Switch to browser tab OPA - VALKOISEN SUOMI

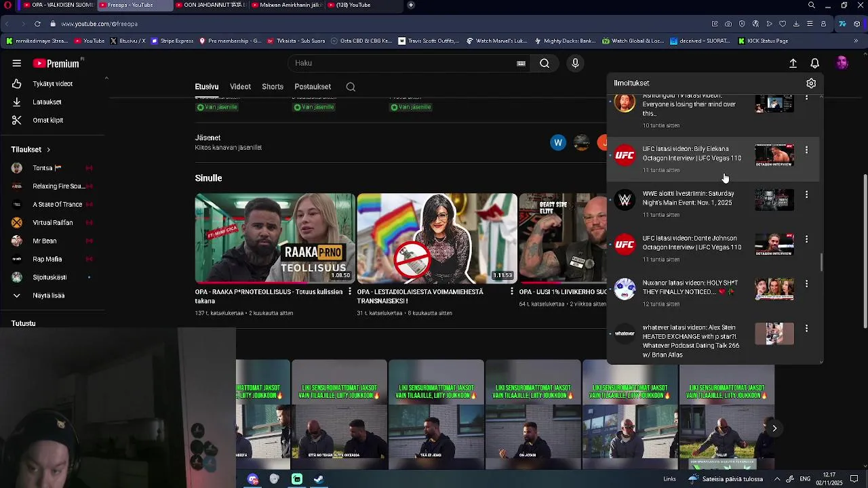(x=58, y=5)
